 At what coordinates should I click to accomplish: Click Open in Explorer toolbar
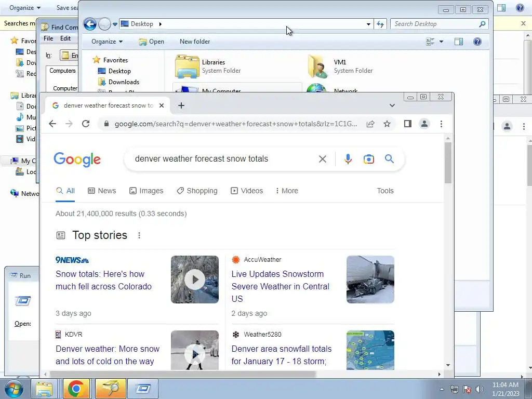tap(151, 42)
